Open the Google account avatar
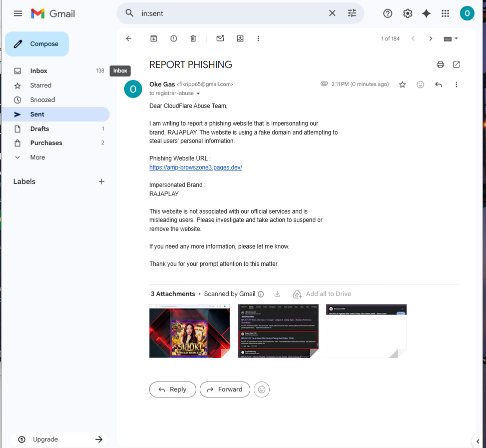This screenshot has width=486, height=448. (x=467, y=13)
